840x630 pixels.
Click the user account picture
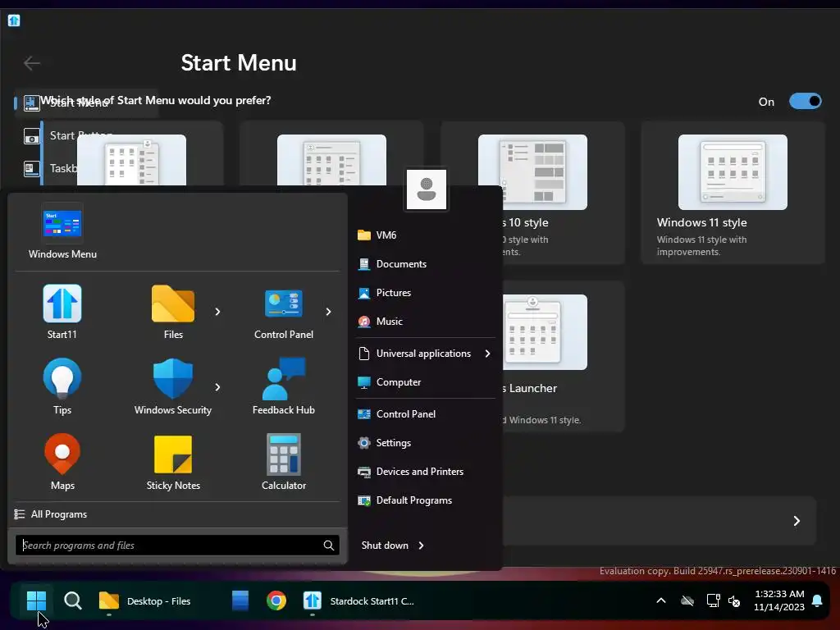427,189
